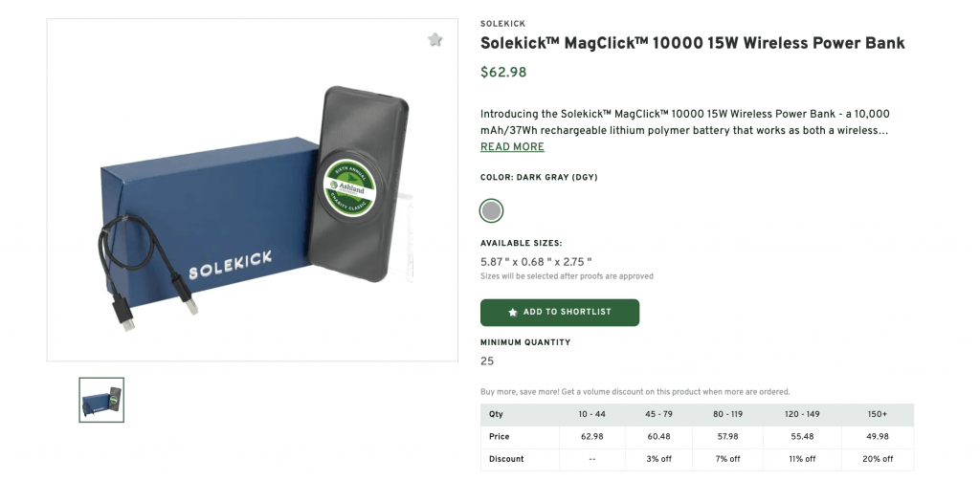Select the 10 - 44 quantity tier
This screenshot has height=480, width=980.
pos(592,415)
